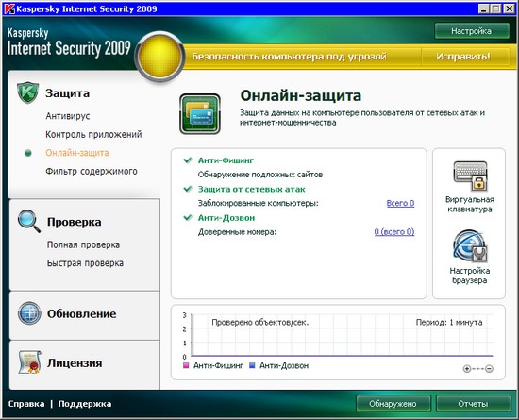Click the Защита от сетевых атак heading
Image resolution: width=519 pixels, height=420 pixels.
(x=252, y=190)
